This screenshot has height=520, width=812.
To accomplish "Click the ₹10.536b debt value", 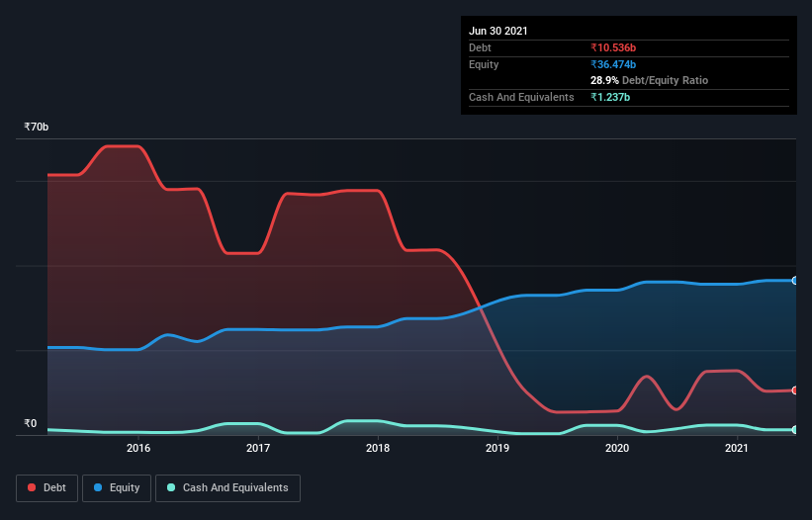I will pyautogui.click(x=613, y=47).
